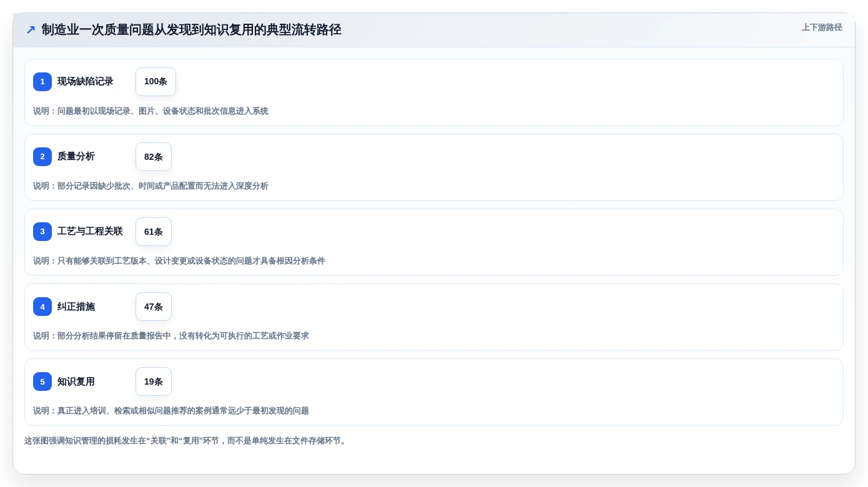Select the 知识复用 step title
Viewport: 868px width, 487px height.
click(76, 381)
